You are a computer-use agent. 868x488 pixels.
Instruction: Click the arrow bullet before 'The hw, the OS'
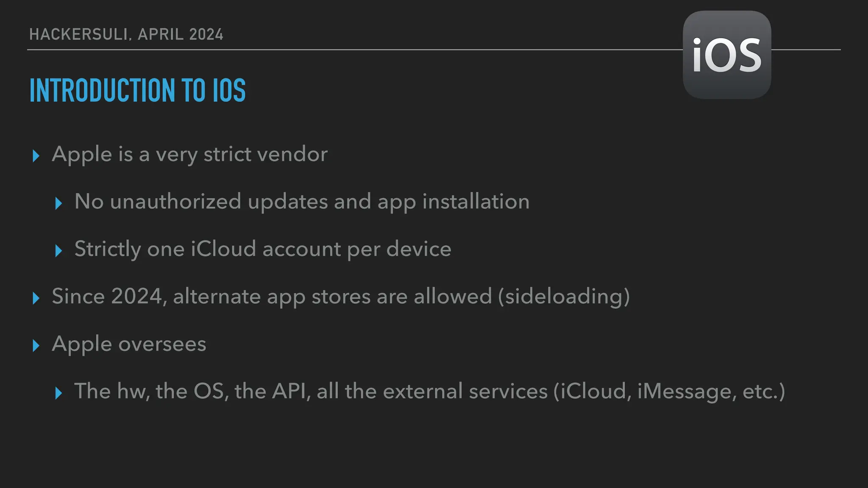[x=59, y=393]
